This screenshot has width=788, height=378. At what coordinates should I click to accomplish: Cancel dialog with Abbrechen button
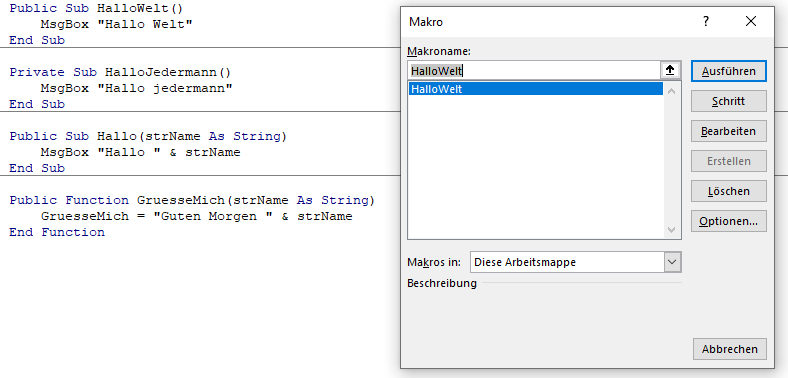pyautogui.click(x=730, y=349)
